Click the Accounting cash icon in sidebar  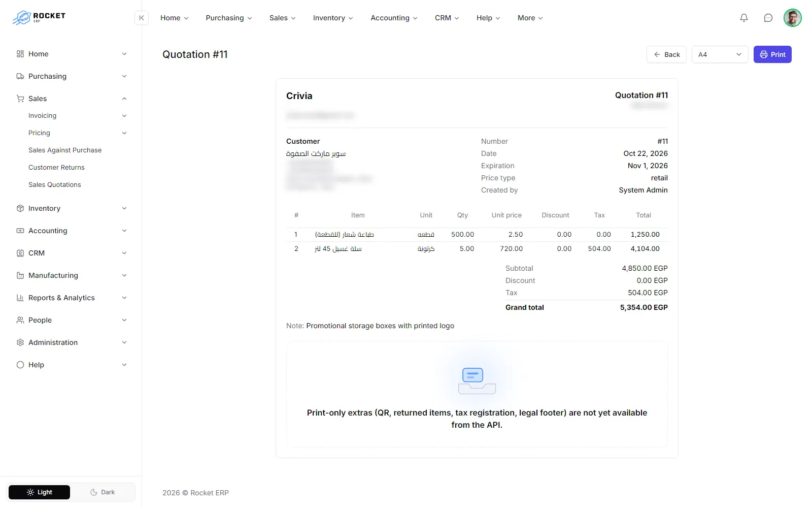click(x=20, y=231)
